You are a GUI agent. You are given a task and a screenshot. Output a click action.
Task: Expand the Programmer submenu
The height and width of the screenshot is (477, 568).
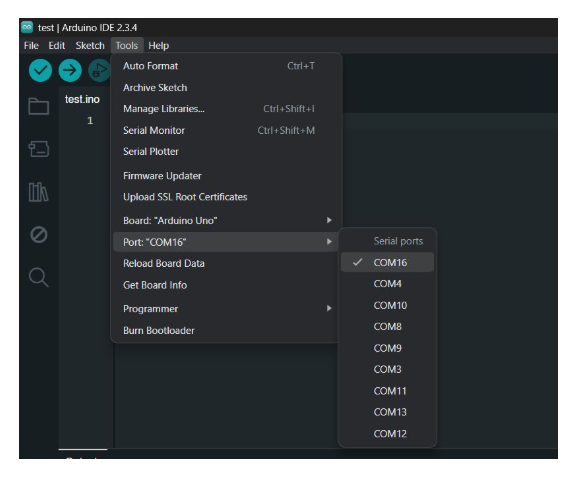226,309
